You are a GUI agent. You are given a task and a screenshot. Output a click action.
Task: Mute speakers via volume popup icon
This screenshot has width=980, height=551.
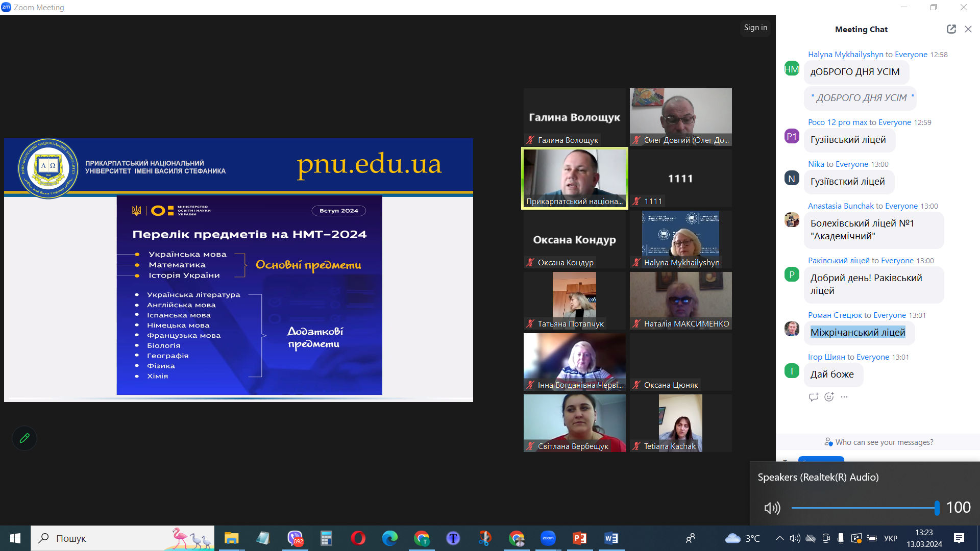(x=772, y=508)
